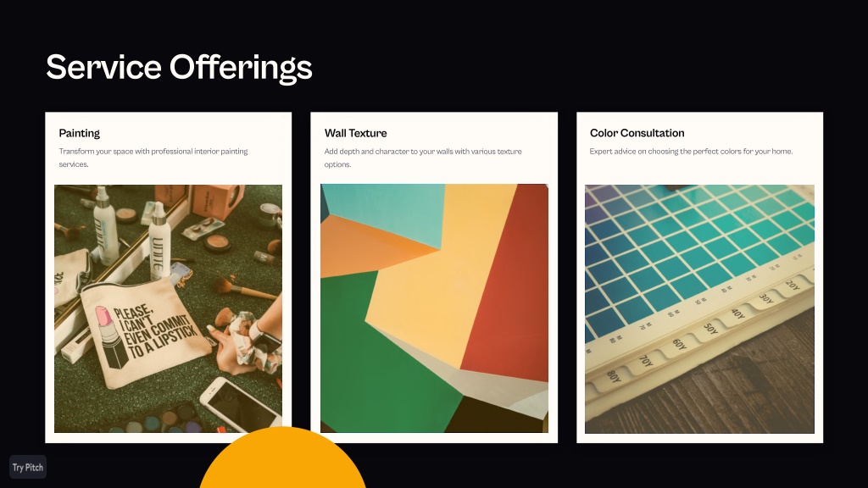Image resolution: width=868 pixels, height=488 pixels.
Task: Click the Painting description text
Action: [x=153, y=158]
